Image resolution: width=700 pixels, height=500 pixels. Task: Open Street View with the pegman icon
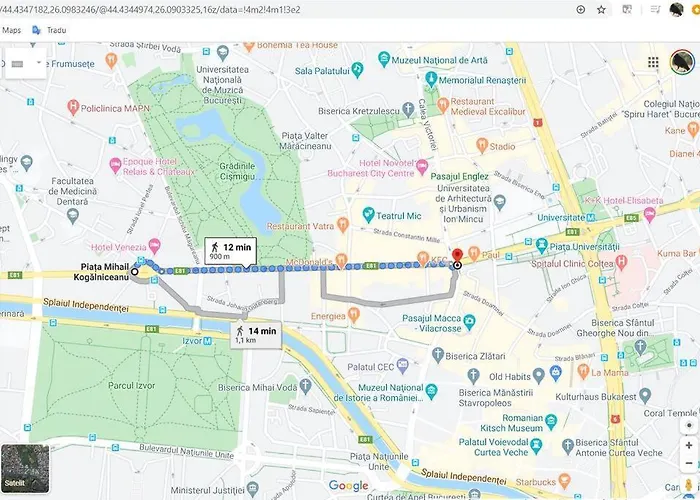click(689, 486)
